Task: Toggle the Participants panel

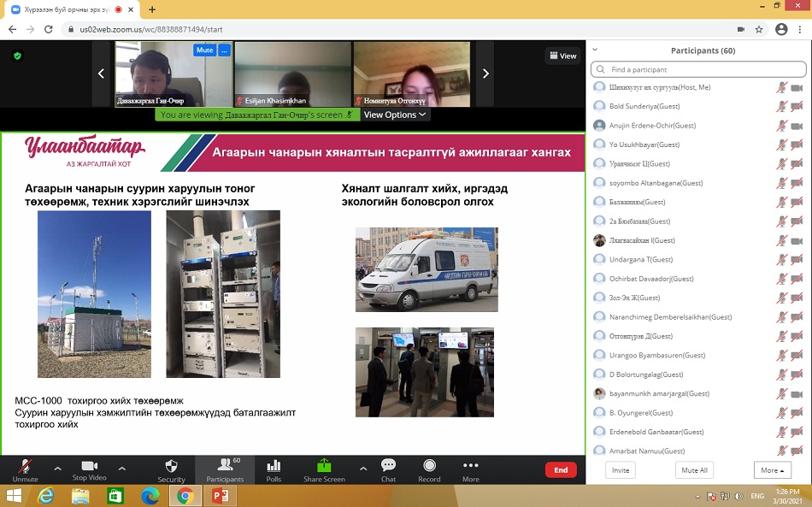Action: [x=225, y=467]
